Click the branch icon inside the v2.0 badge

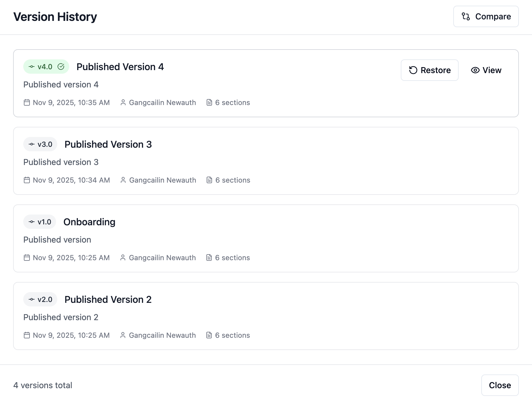tap(32, 299)
